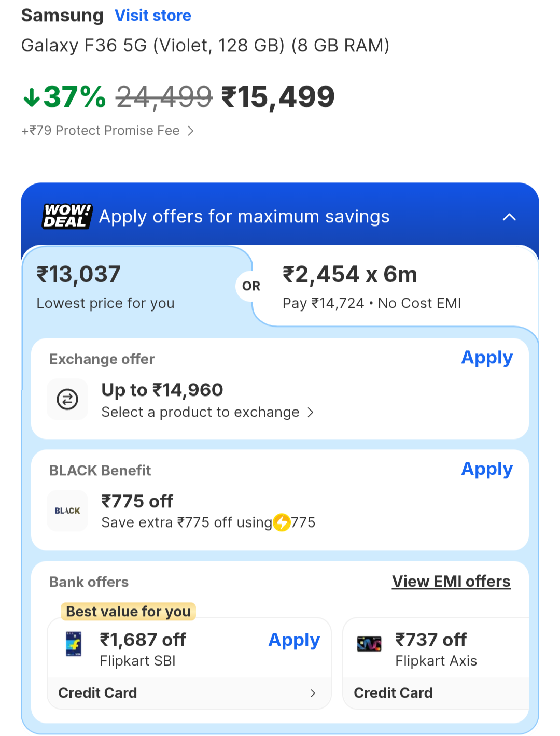Screen dimensions: 560x736
Task: Expand Flipkart SBI Credit Card details arrow
Action: pos(313,693)
